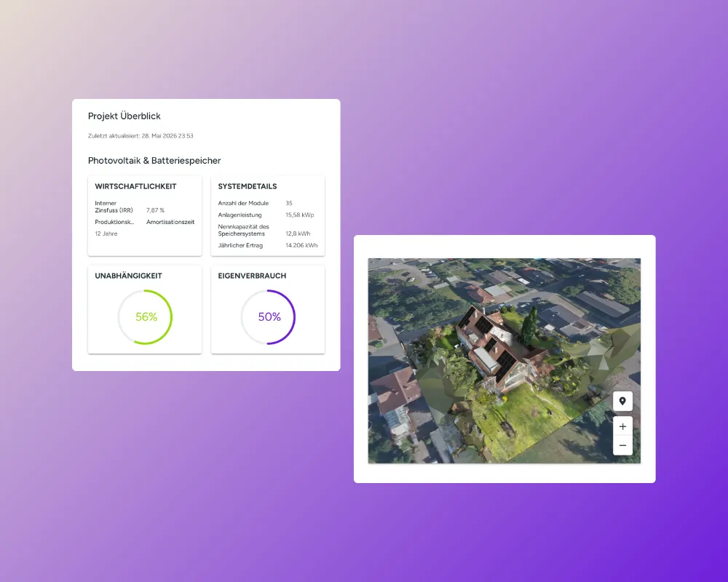
Task: Click the "14.206 kWh" annual yield value
Action: click(x=302, y=245)
